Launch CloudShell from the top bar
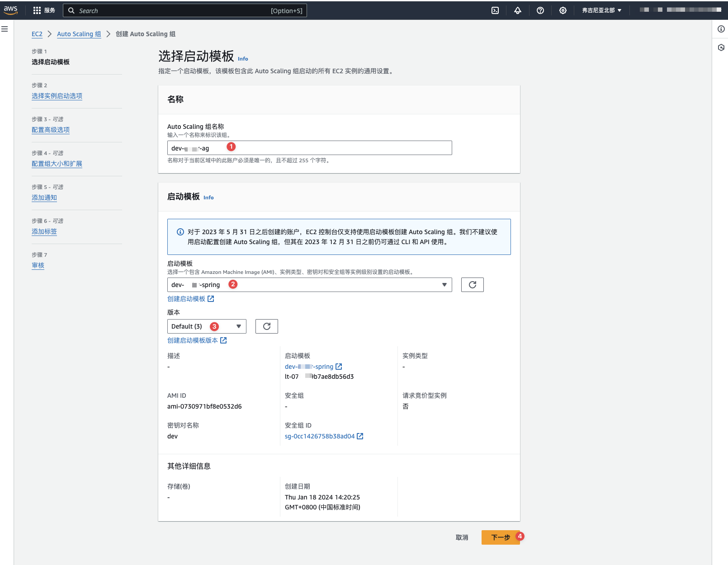Image resolution: width=728 pixels, height=565 pixels. click(495, 10)
